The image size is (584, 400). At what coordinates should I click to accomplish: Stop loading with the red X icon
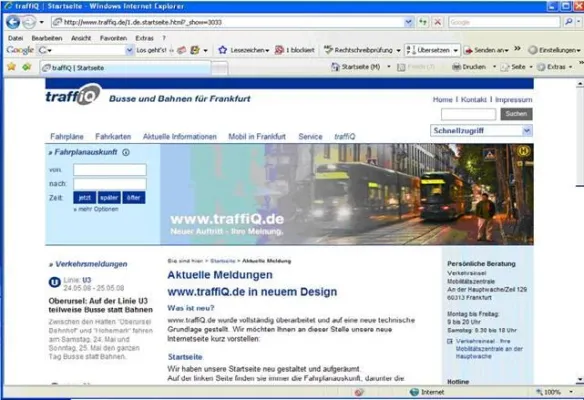(438, 22)
